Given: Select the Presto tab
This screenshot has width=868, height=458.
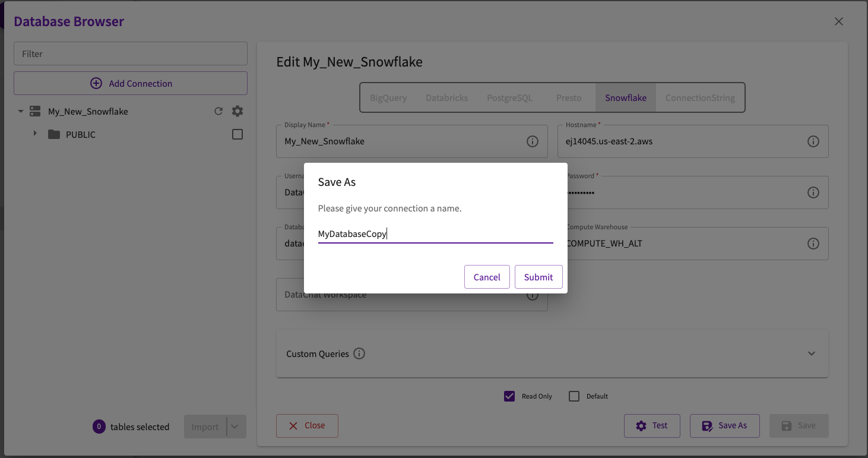Looking at the screenshot, I should 569,98.
